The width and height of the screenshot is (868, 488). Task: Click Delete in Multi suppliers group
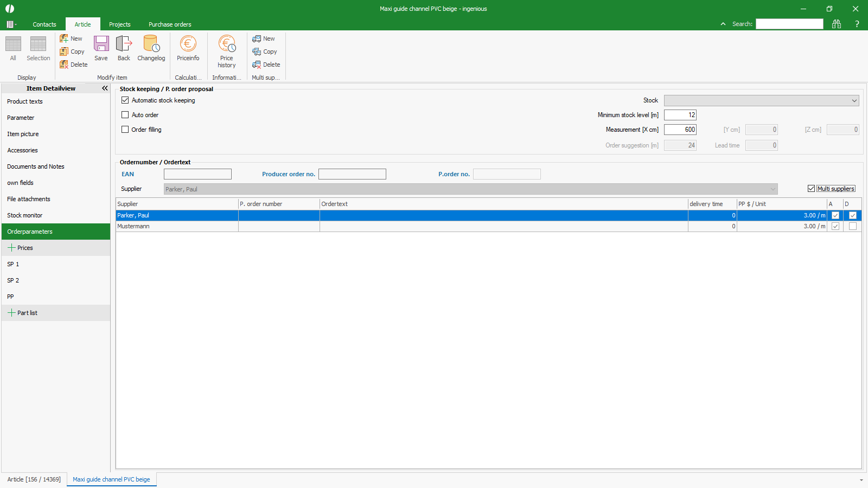[266, 65]
